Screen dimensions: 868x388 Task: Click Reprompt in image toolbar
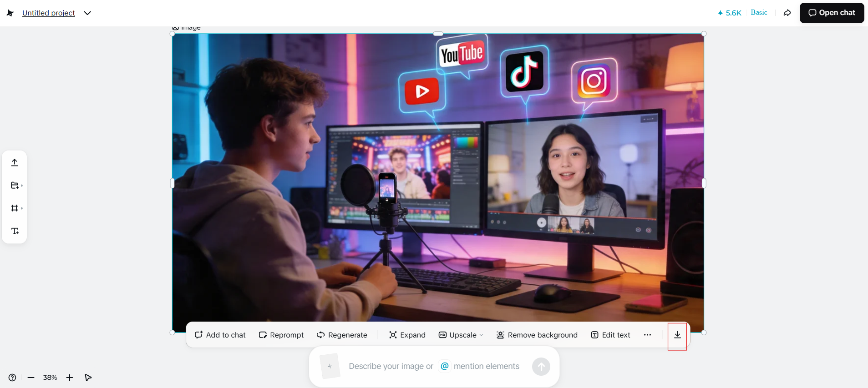tap(281, 335)
